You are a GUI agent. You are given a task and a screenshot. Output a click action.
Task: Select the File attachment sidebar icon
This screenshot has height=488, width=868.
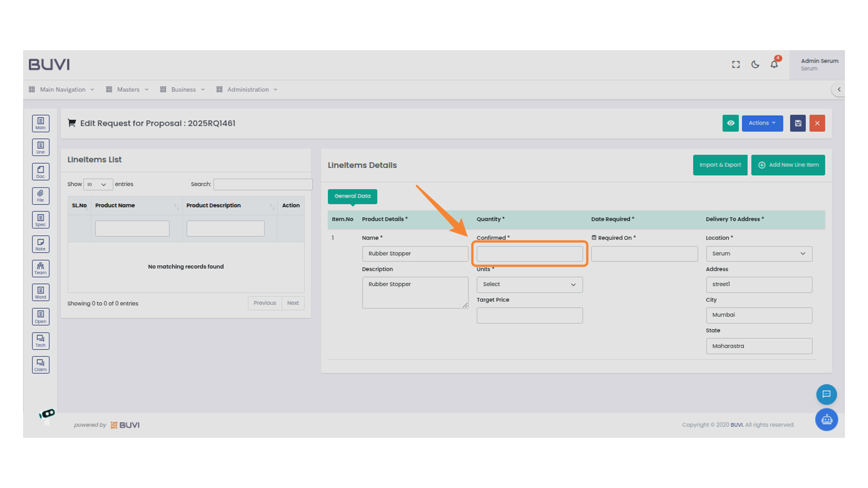41,196
